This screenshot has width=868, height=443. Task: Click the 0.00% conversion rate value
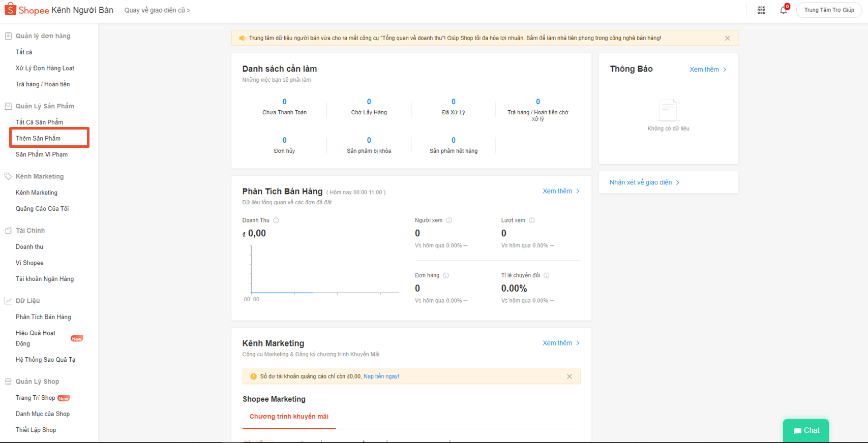pos(514,289)
